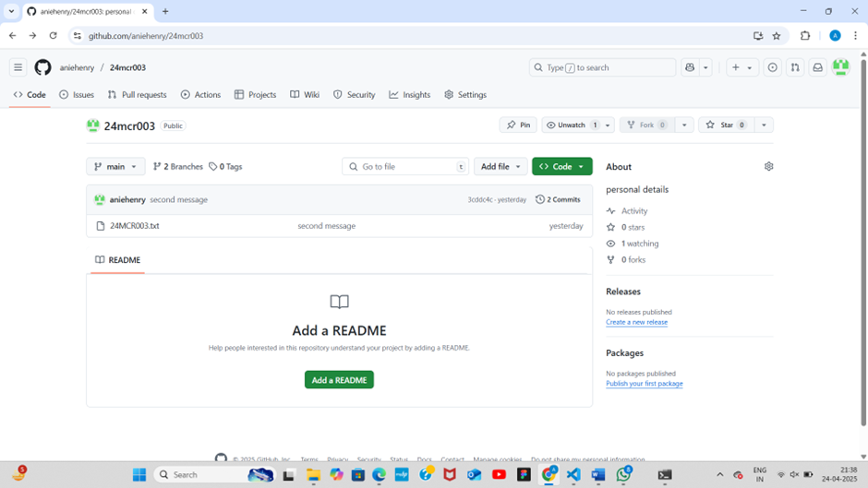View the 2 Branches link
The width and height of the screenshot is (868, 488).
point(177,167)
